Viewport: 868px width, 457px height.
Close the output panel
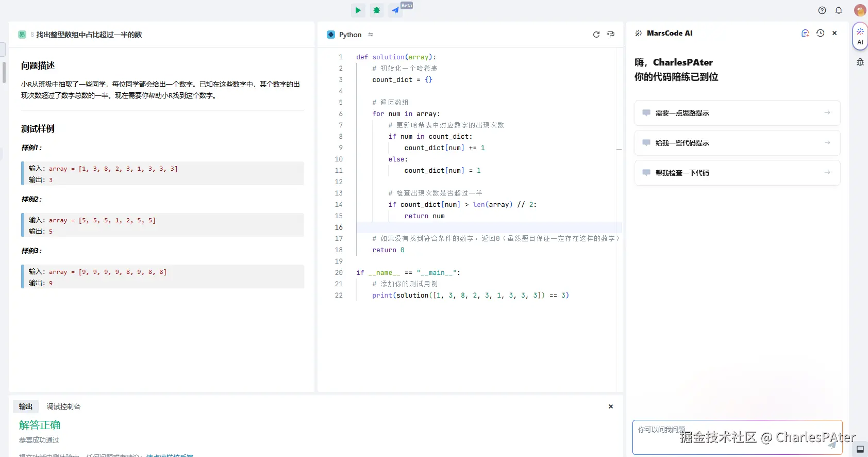coord(611,406)
